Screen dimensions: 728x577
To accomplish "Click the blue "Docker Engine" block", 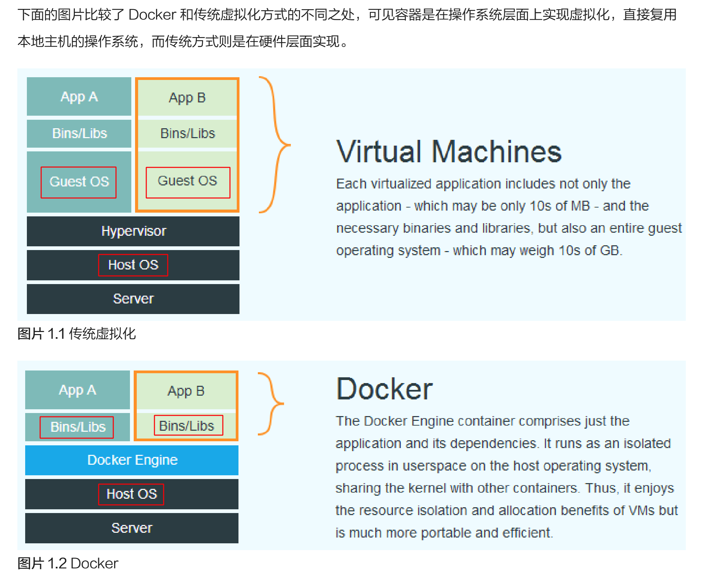I will [132, 460].
